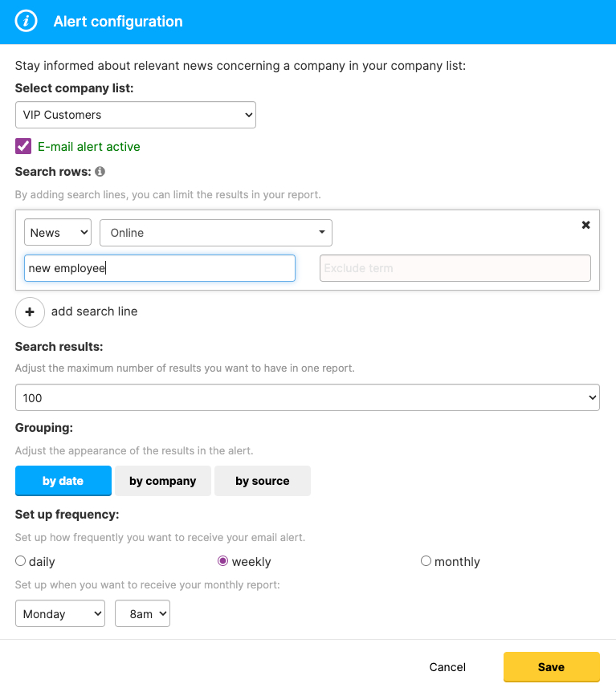
Task: Open the News search type dropdown
Action: pyautogui.click(x=57, y=232)
